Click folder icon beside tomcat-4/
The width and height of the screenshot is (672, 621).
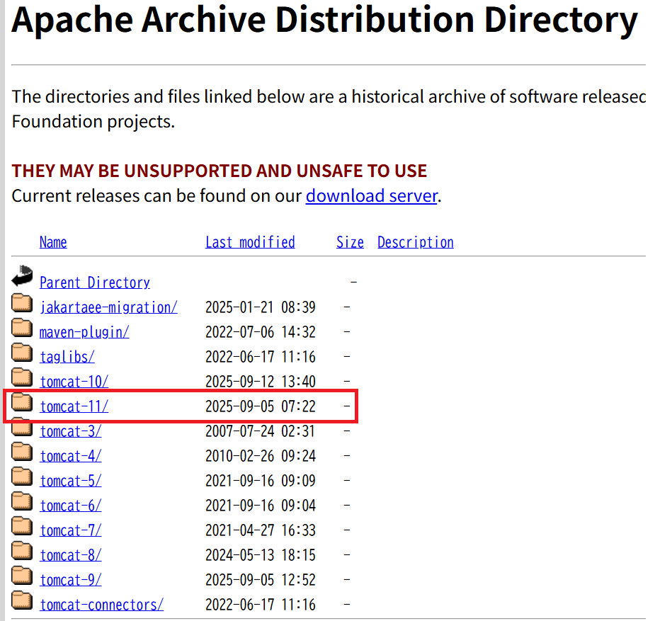point(22,452)
